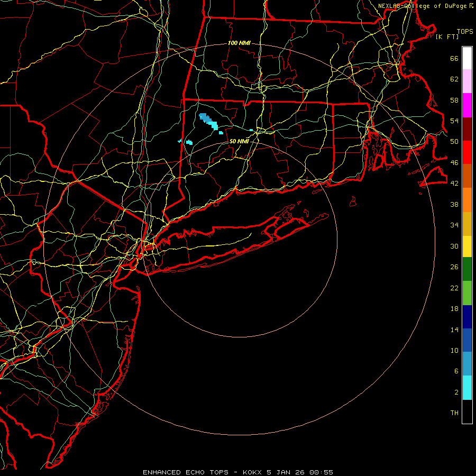This screenshot has height=476, width=476.
Task: Click the dark green legend swatch
Action: pyautogui.click(x=467, y=269)
